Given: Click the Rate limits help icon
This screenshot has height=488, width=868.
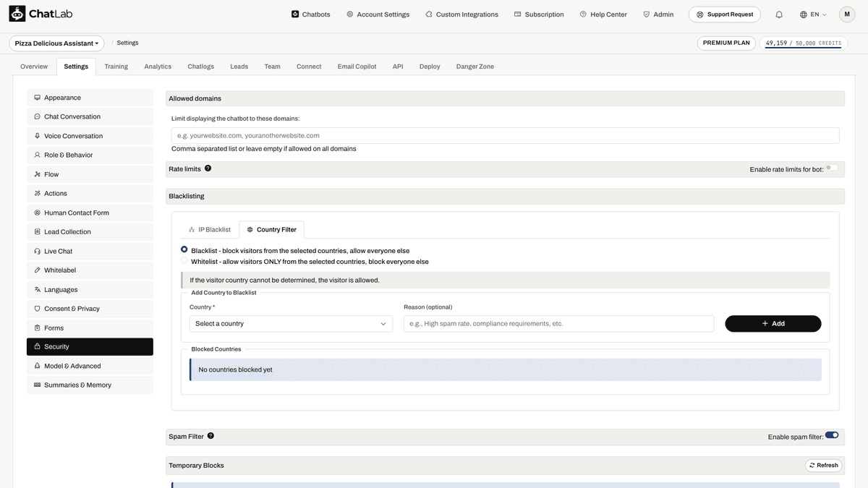Looking at the screenshot, I should coord(208,168).
